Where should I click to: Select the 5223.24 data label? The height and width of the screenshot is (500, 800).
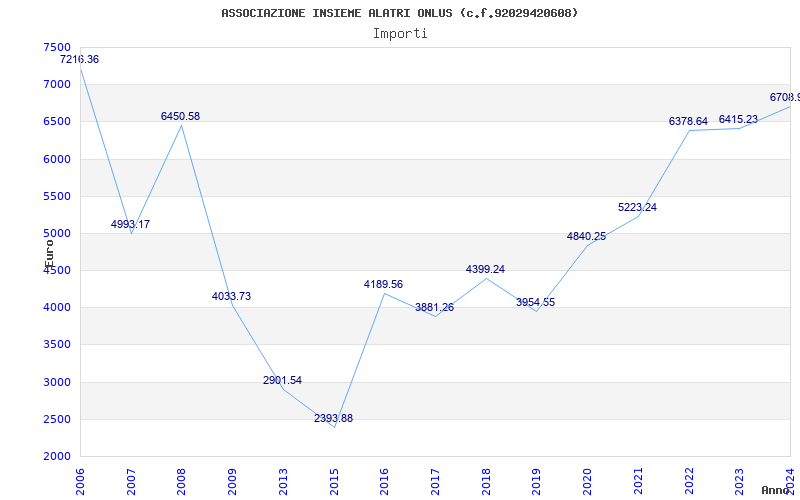pyautogui.click(x=638, y=208)
